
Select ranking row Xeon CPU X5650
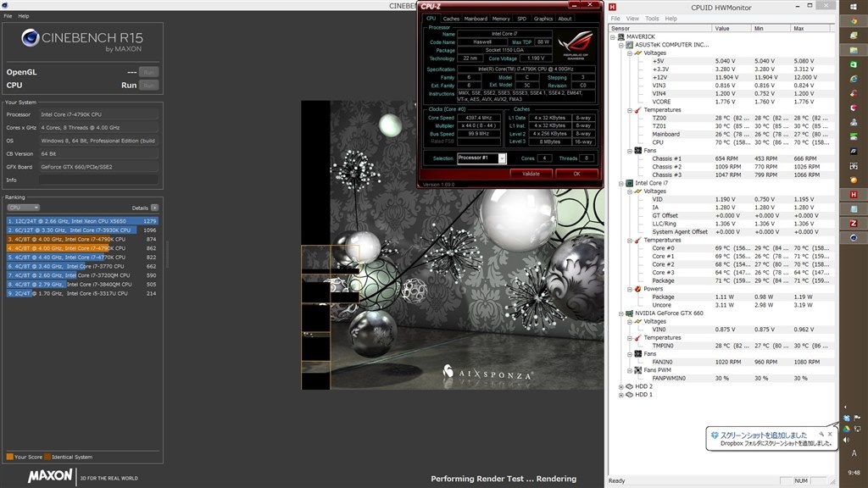[x=82, y=221]
